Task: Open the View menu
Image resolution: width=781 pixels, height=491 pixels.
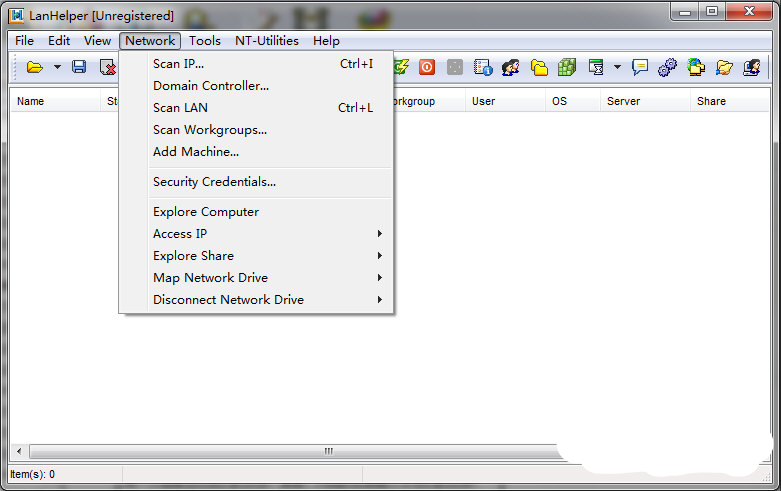Action: pos(97,41)
